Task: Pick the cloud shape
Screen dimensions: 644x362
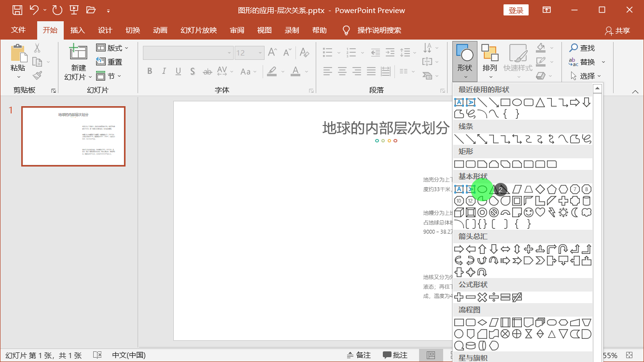Action: point(587,212)
